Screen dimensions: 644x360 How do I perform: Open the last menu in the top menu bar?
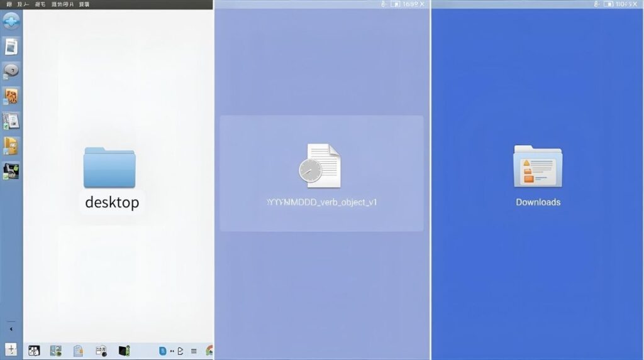pyautogui.click(x=83, y=4)
